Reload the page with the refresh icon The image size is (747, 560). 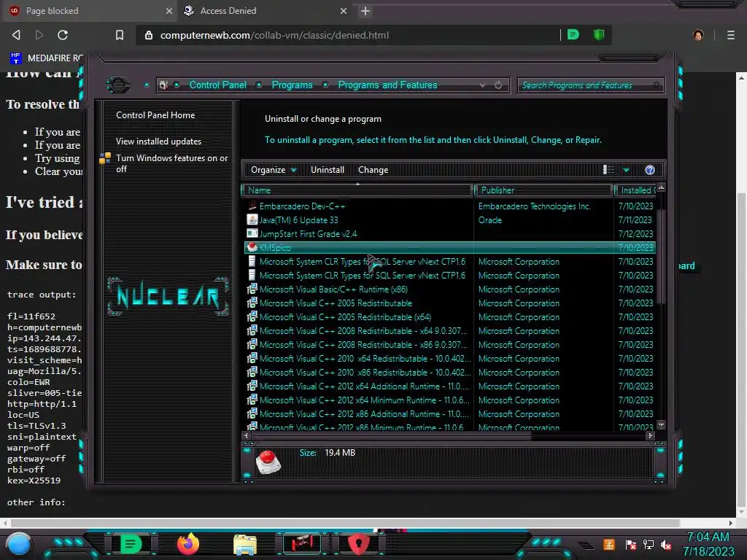pyautogui.click(x=63, y=35)
